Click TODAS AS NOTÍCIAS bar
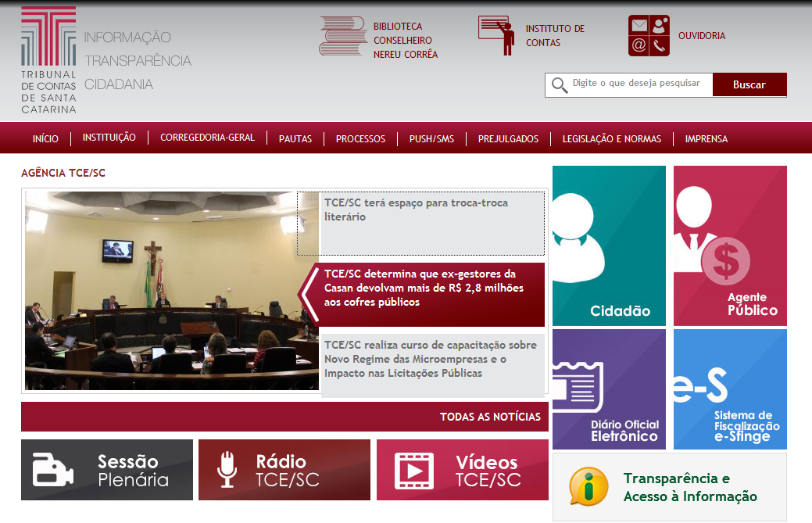 click(284, 417)
